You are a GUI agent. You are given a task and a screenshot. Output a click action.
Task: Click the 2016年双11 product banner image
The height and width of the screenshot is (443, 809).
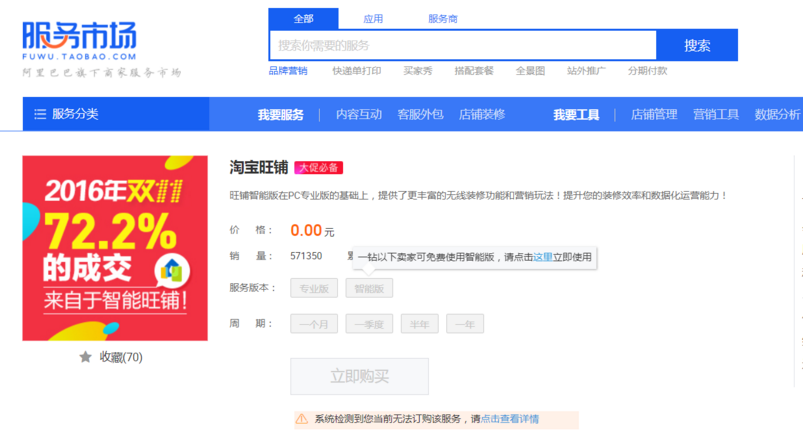click(115, 248)
